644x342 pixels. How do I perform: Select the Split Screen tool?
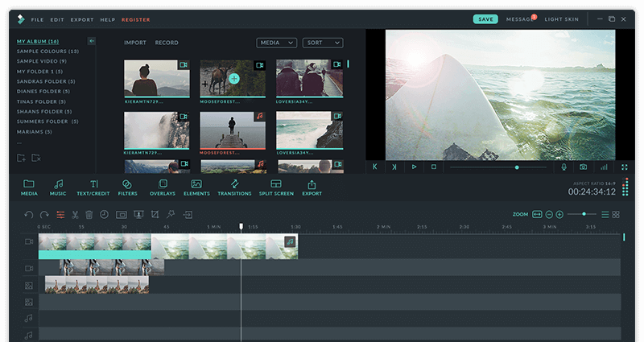coord(276,187)
